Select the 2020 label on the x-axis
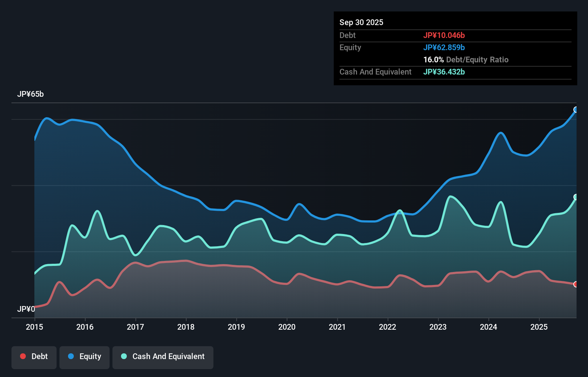The image size is (588, 377). tap(287, 327)
